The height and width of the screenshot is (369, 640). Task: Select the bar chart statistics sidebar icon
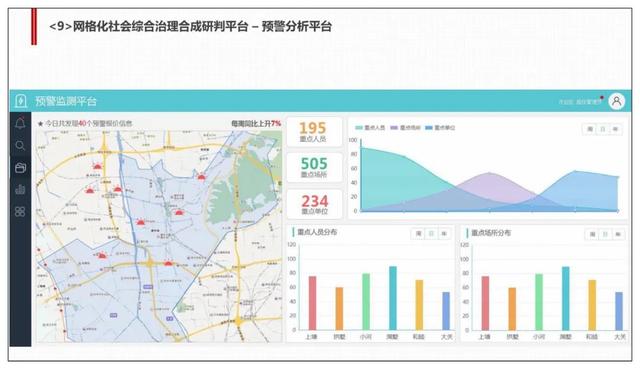coord(20,189)
